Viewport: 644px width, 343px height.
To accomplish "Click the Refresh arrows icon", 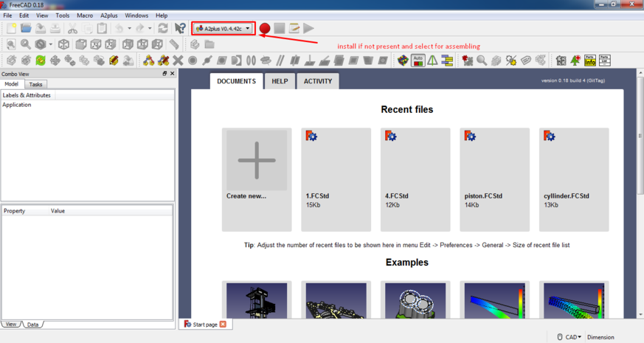I will (x=162, y=28).
